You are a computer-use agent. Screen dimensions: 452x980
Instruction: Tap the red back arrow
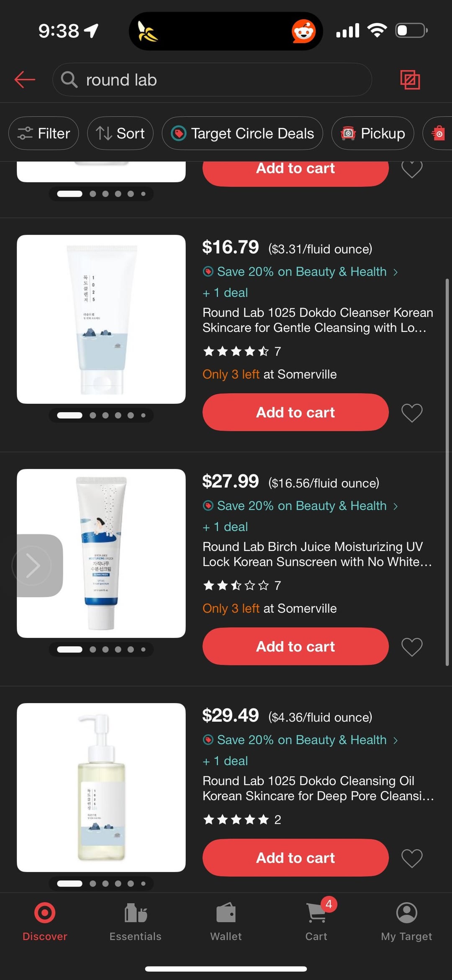[x=25, y=80]
